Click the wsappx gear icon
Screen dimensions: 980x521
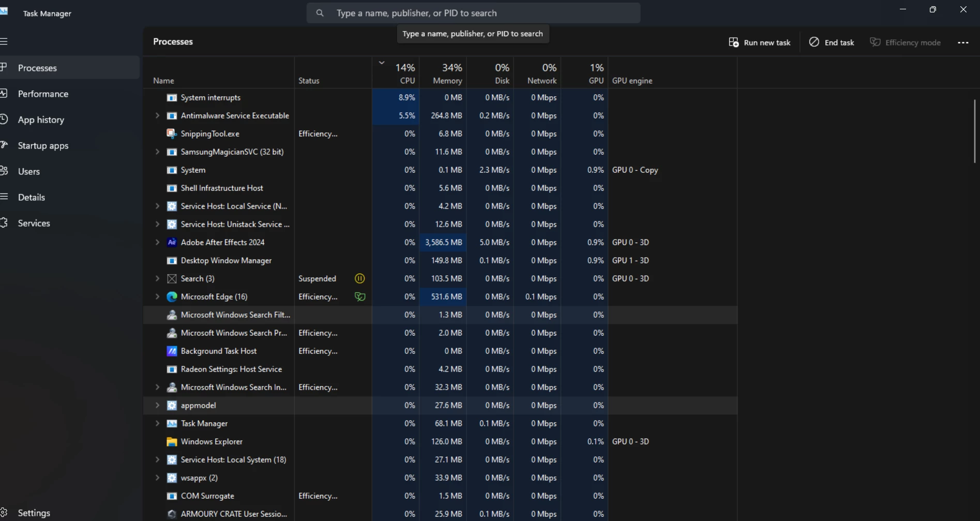point(172,478)
